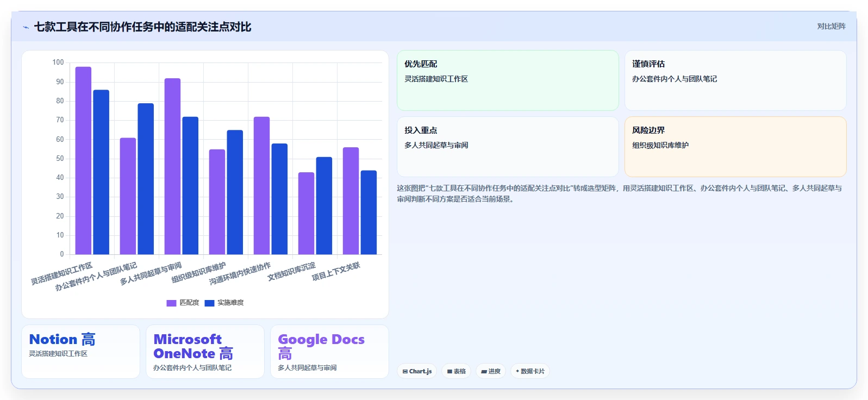The image size is (868, 400).
Task: Click the title 七款工具在不同协作任务中的适配关注点对比
Action: [x=142, y=27]
